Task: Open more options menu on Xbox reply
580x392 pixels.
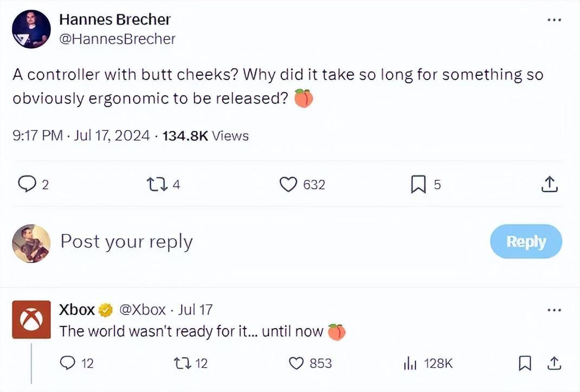Action: click(x=553, y=310)
